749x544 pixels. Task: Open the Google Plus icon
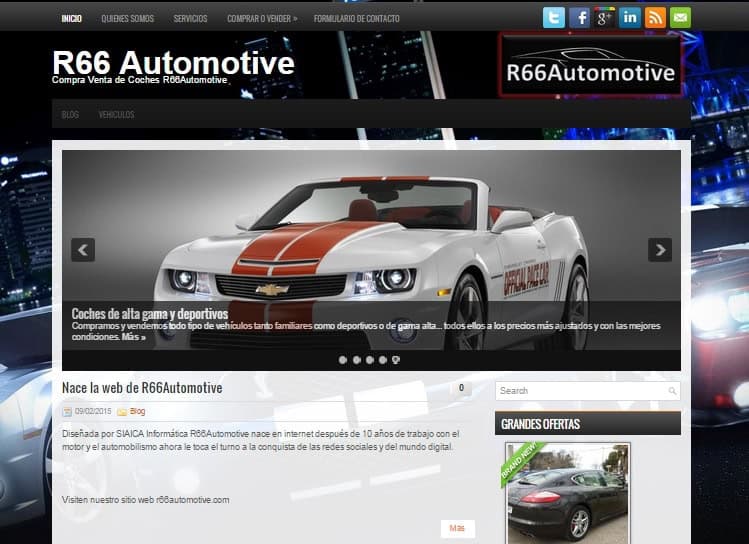[x=604, y=18]
